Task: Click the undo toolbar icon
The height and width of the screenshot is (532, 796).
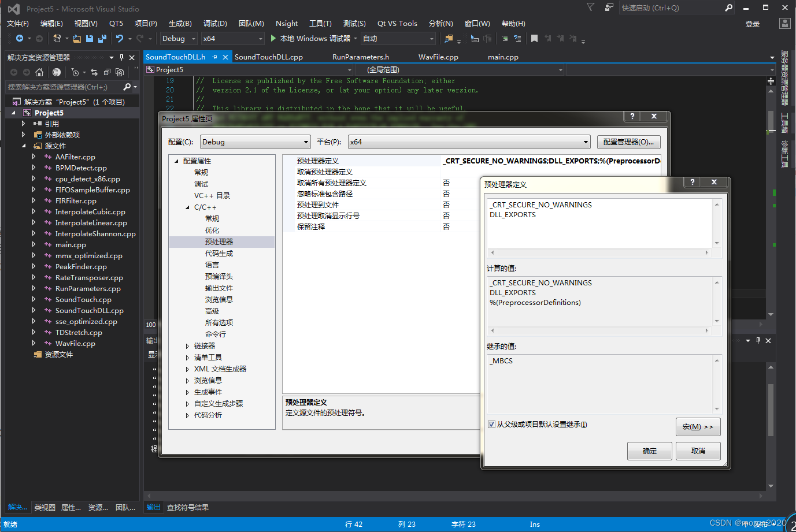Action: tap(119, 39)
